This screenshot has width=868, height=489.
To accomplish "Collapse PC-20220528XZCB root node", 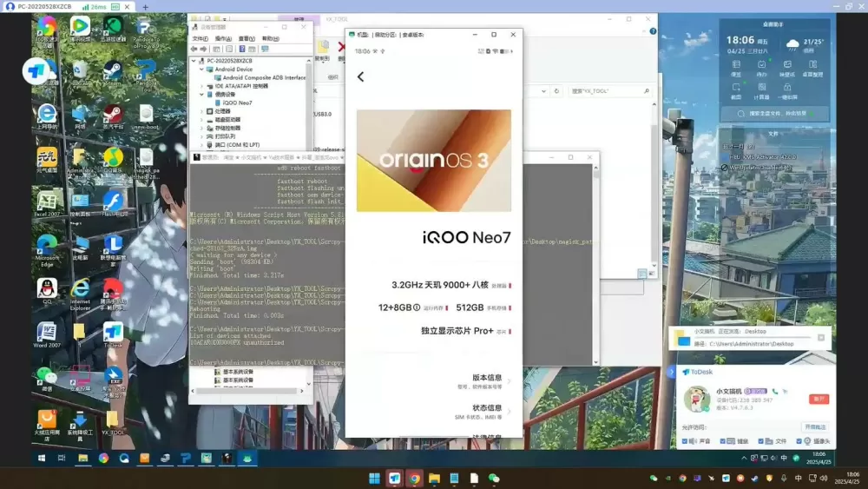I will click(x=194, y=61).
